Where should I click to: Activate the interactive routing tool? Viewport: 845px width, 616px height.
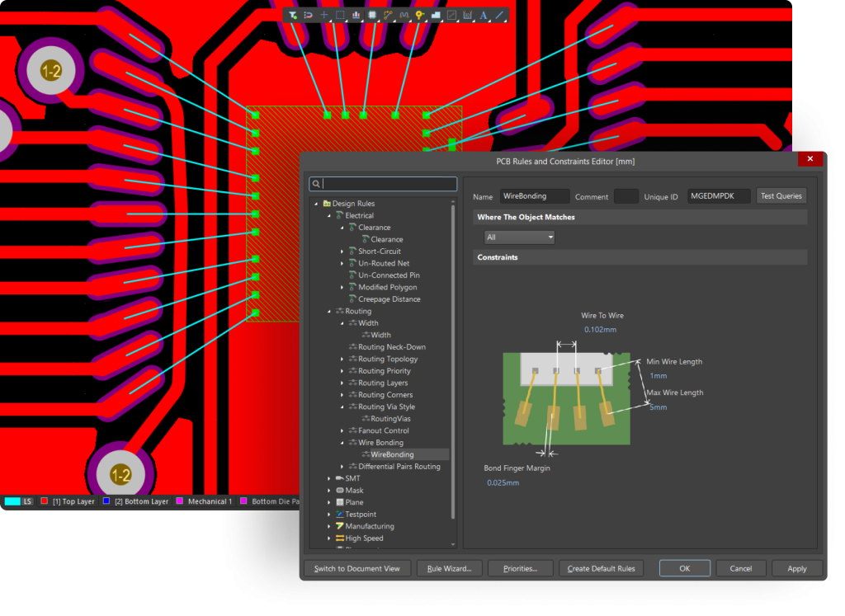click(x=388, y=15)
